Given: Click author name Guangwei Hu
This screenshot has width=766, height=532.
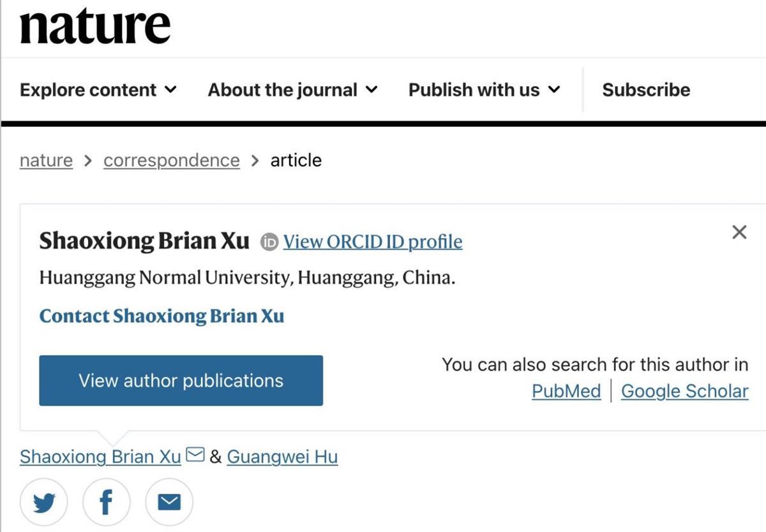Looking at the screenshot, I should tap(282, 457).
